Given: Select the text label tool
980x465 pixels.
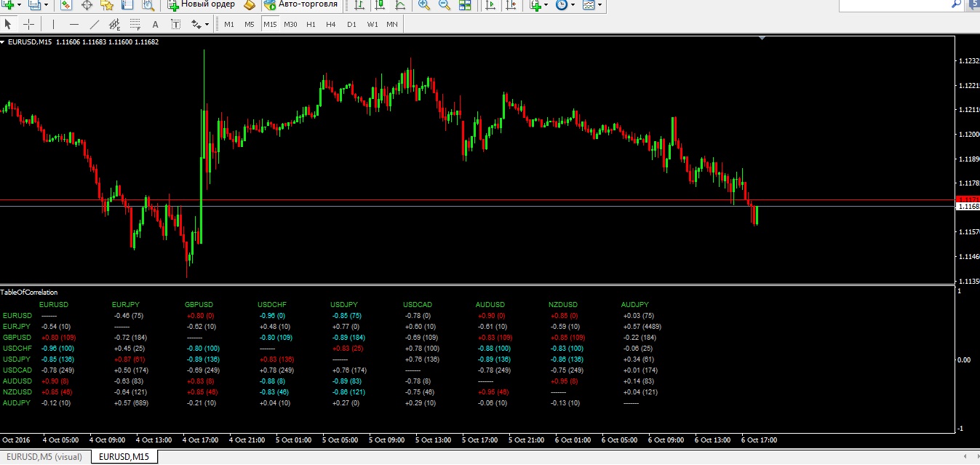Looking at the screenshot, I should (175, 24).
